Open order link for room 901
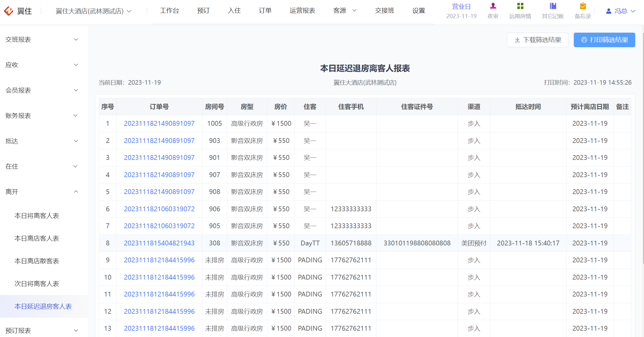Viewport: 644px width, 337px height. [x=159, y=158]
